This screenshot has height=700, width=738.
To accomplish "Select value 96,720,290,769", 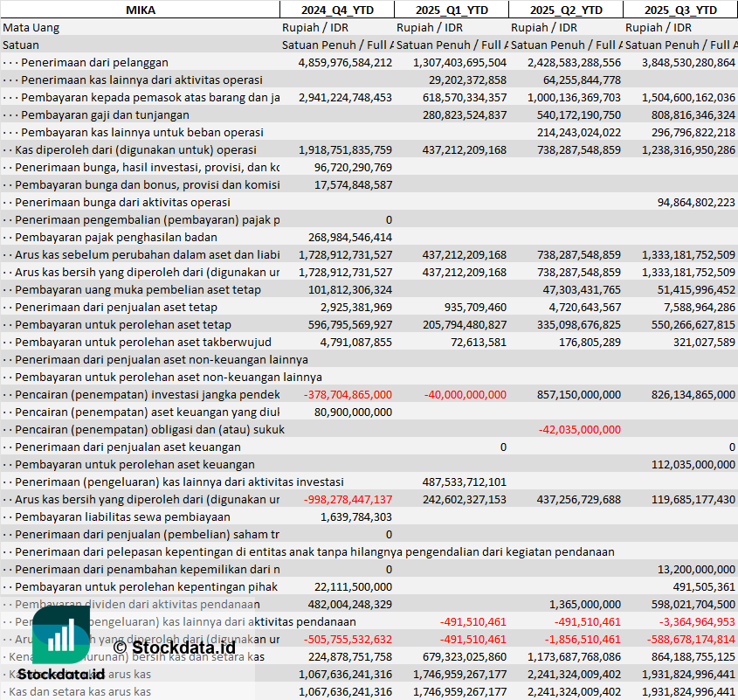I will [x=353, y=167].
